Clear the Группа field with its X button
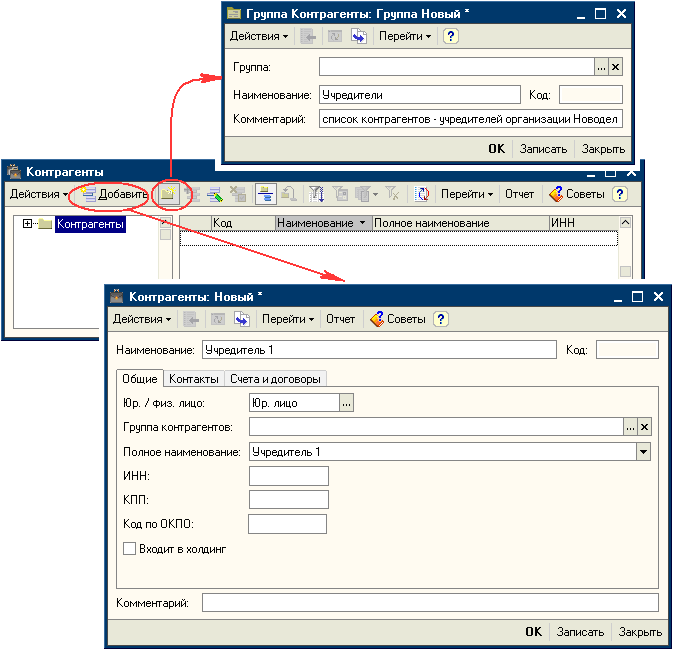The width and height of the screenshot is (673, 650). click(x=615, y=67)
